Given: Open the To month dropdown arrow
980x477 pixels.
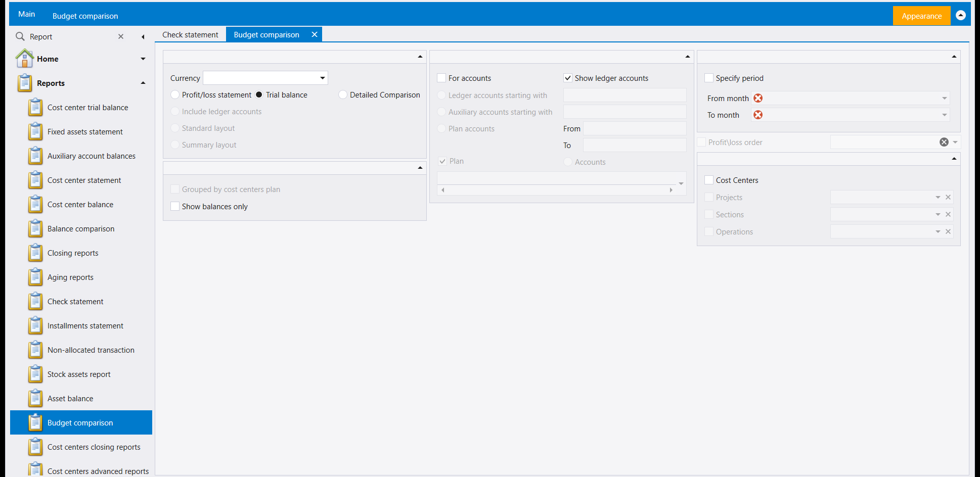Looking at the screenshot, I should tap(944, 115).
